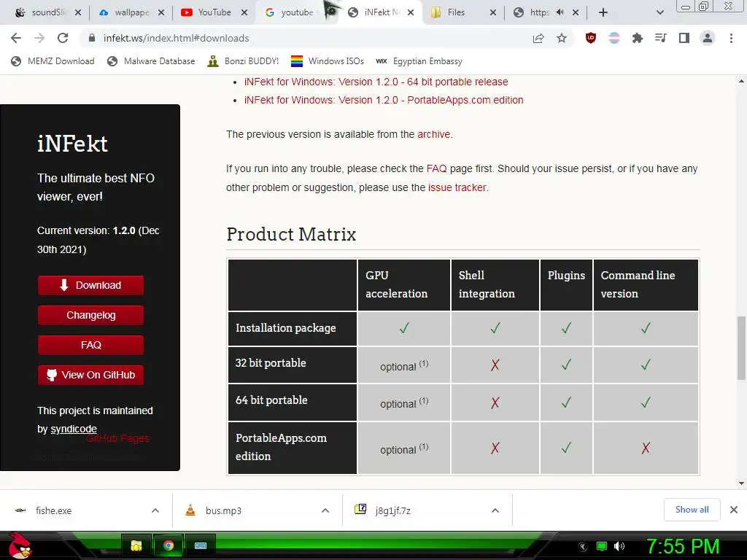747x560 pixels.
Task: Open a new browser tab
Action: (603, 12)
